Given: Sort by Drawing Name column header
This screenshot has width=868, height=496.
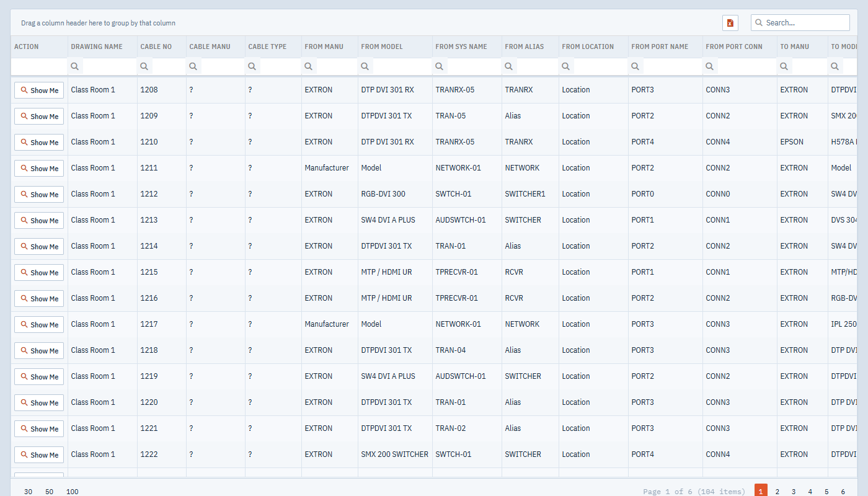Looking at the screenshot, I should (x=102, y=46).
